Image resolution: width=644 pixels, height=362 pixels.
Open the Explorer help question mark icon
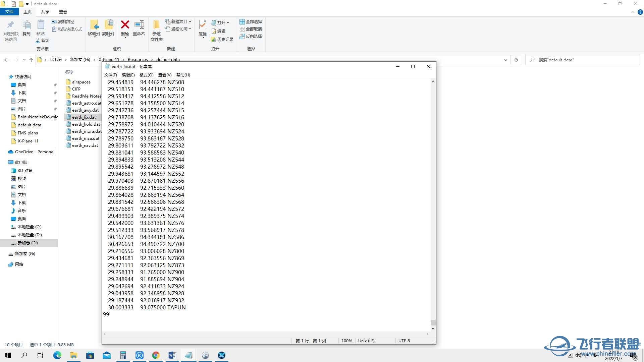(x=640, y=12)
